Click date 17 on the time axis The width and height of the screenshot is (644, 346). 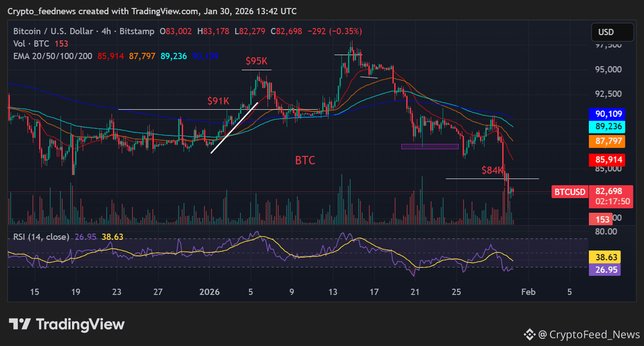pyautogui.click(x=374, y=292)
